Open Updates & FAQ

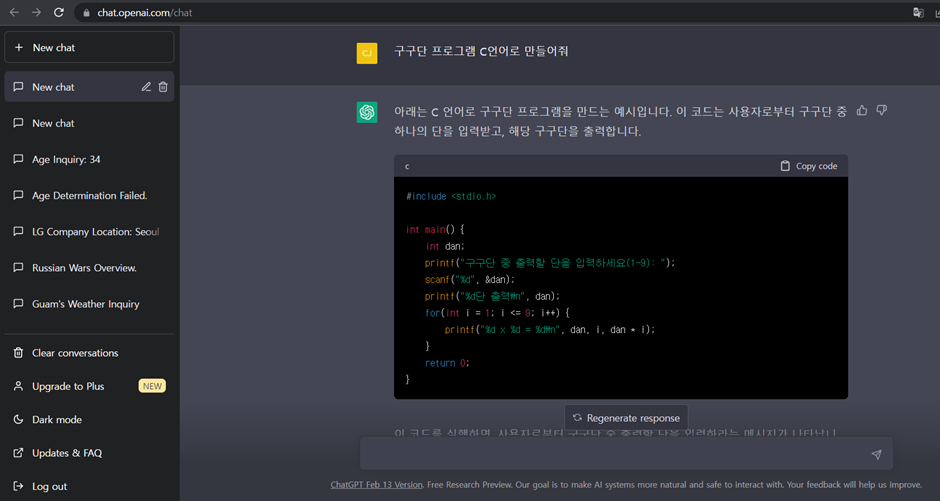(89, 453)
